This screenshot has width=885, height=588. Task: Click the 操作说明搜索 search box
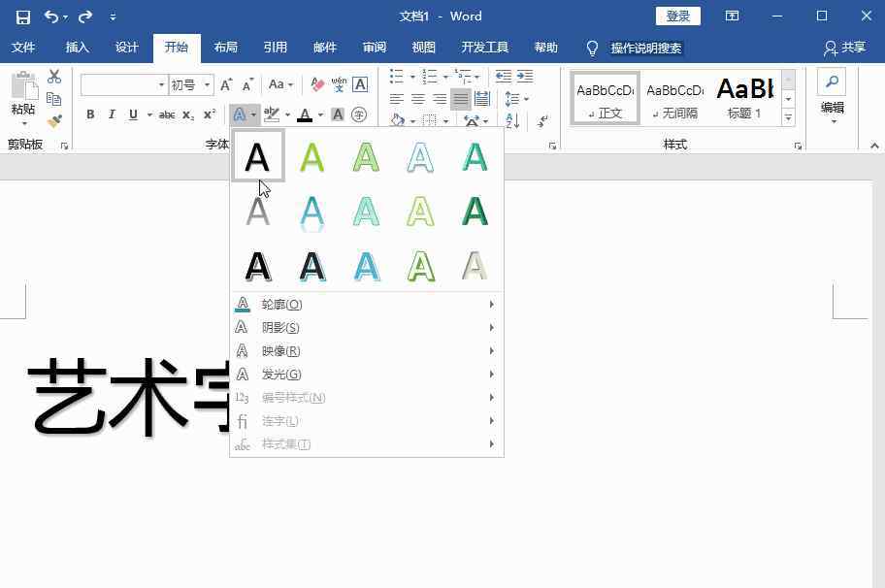click(x=645, y=49)
